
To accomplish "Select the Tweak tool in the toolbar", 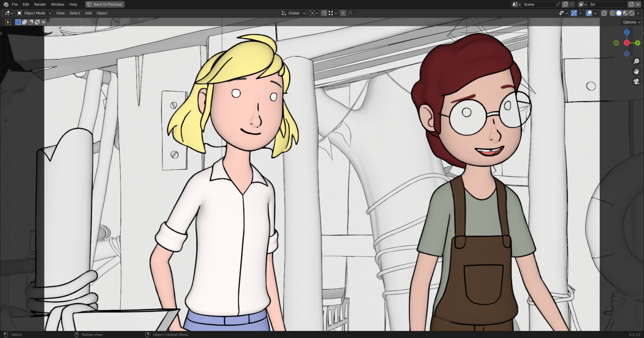I will coord(8,22).
